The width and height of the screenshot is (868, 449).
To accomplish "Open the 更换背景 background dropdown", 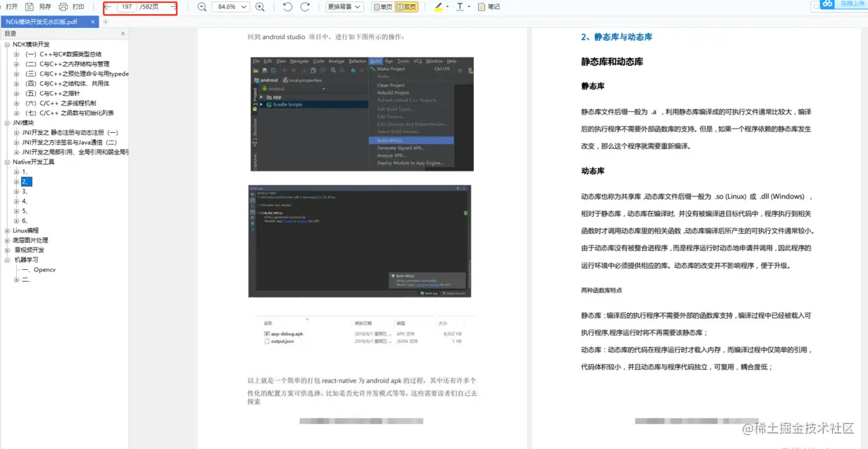I will click(x=344, y=6).
